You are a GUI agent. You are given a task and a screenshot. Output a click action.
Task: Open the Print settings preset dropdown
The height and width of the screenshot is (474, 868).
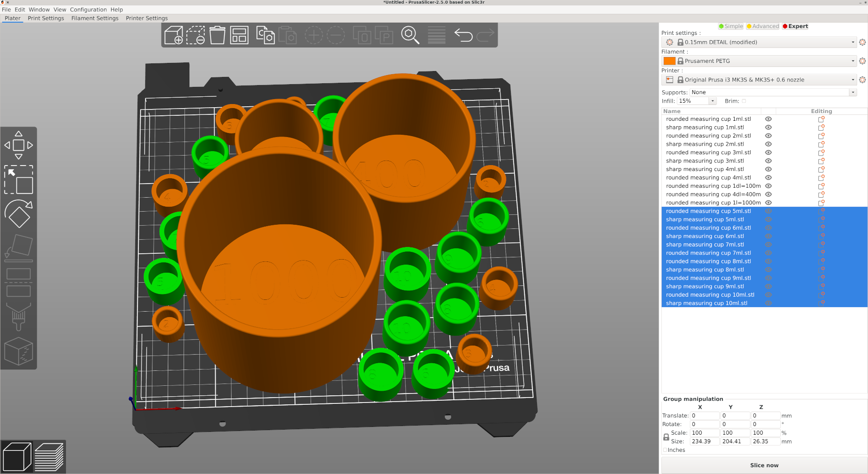pos(759,42)
